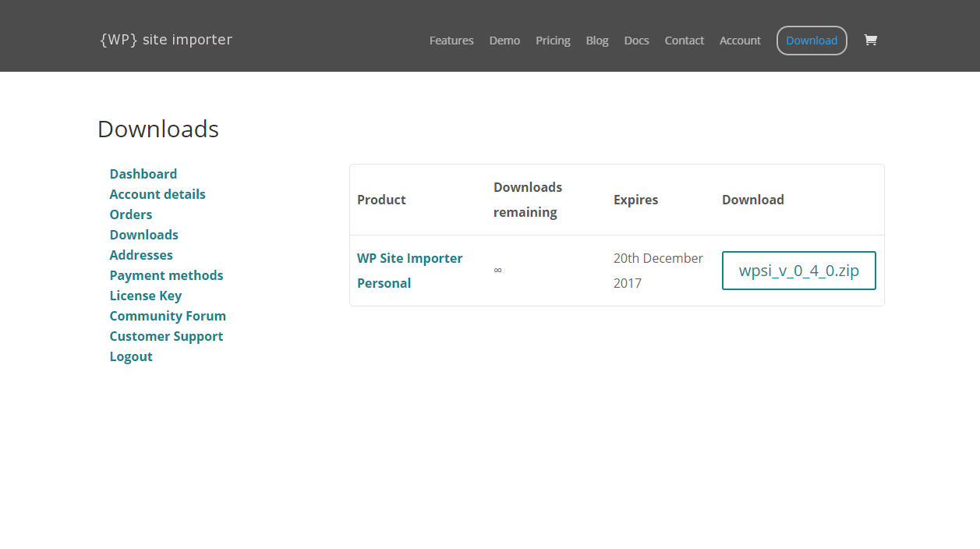View Orders from the sidebar
The height and width of the screenshot is (549, 980).
tap(131, 214)
